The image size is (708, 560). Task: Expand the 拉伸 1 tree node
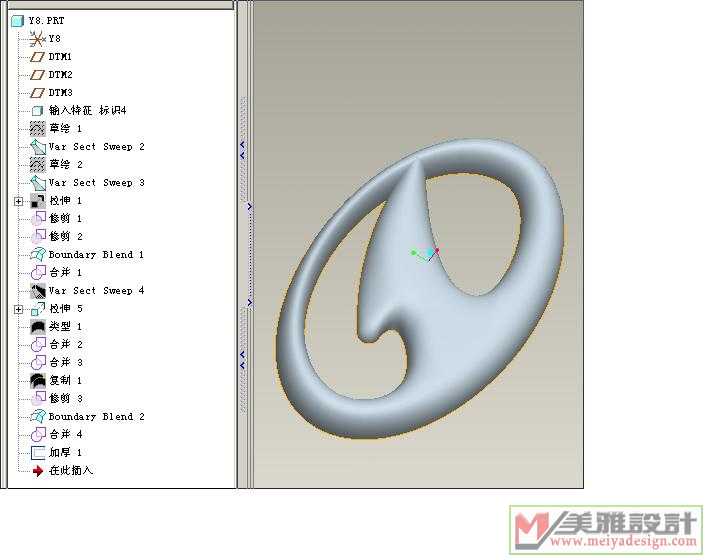(19, 201)
